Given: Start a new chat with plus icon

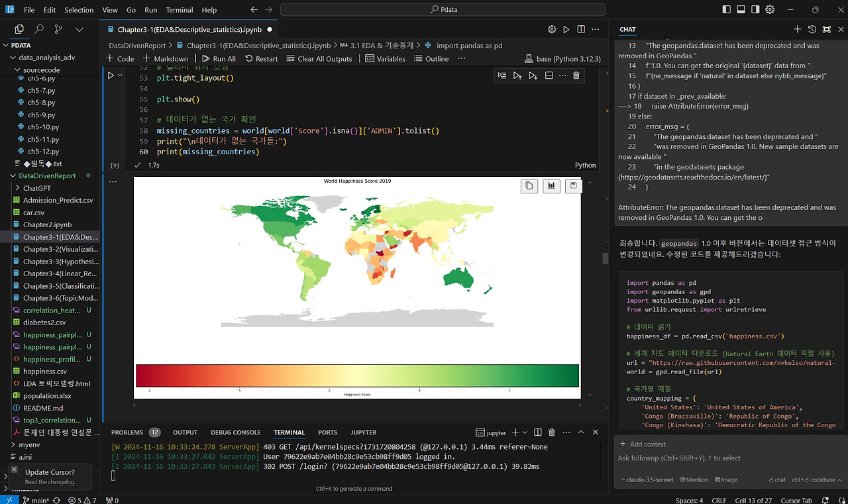Looking at the screenshot, I should (x=798, y=29).
